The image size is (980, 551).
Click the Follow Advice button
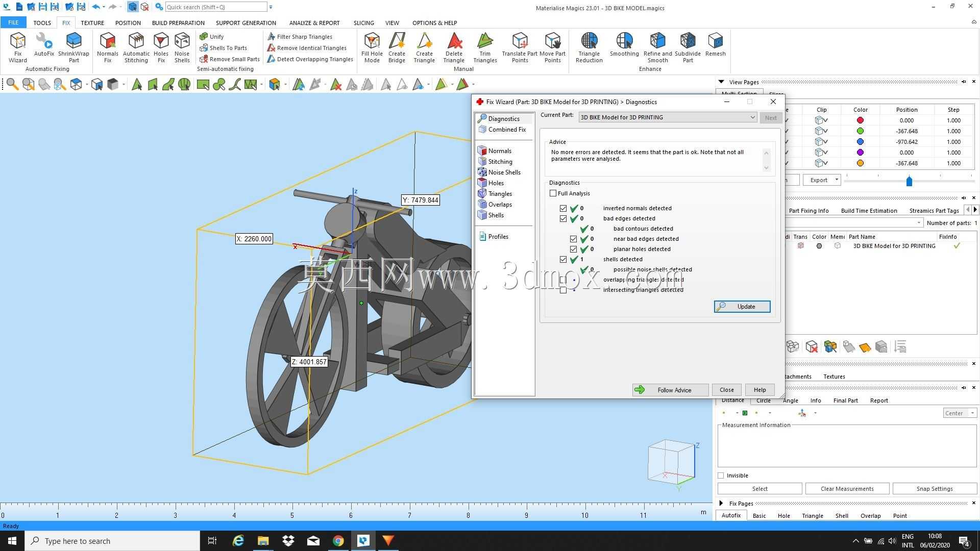(x=670, y=390)
